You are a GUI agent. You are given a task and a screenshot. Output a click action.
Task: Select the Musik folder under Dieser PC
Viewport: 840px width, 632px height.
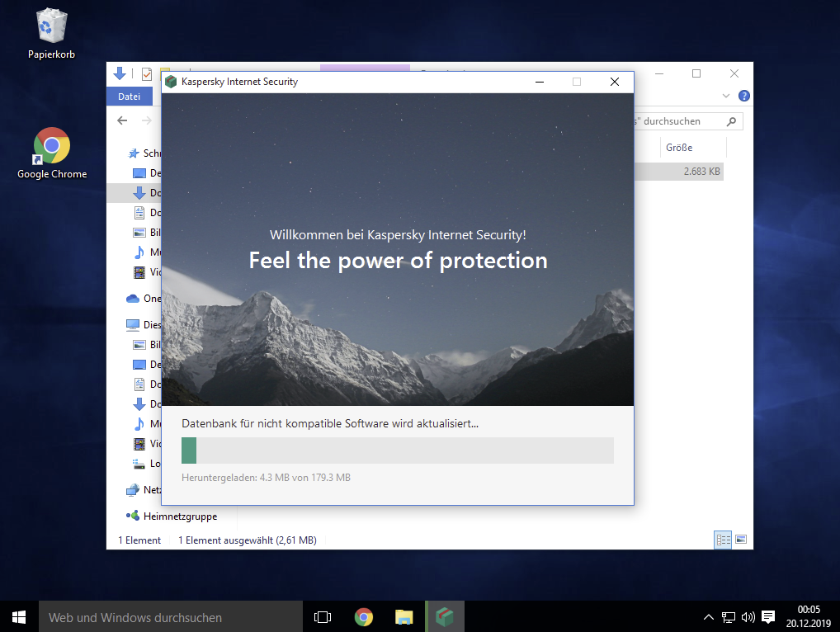pyautogui.click(x=147, y=423)
